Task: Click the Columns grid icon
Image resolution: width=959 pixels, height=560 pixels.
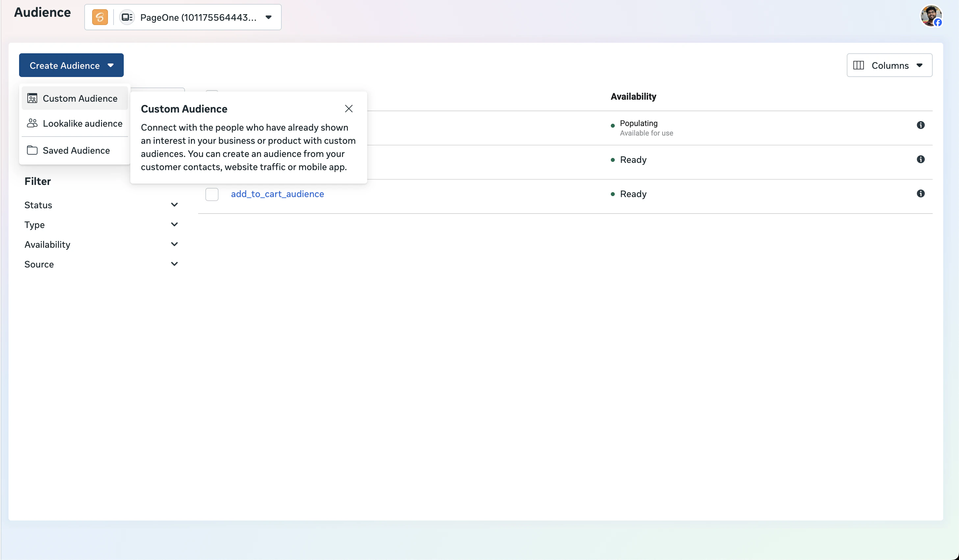Action: [x=858, y=65]
